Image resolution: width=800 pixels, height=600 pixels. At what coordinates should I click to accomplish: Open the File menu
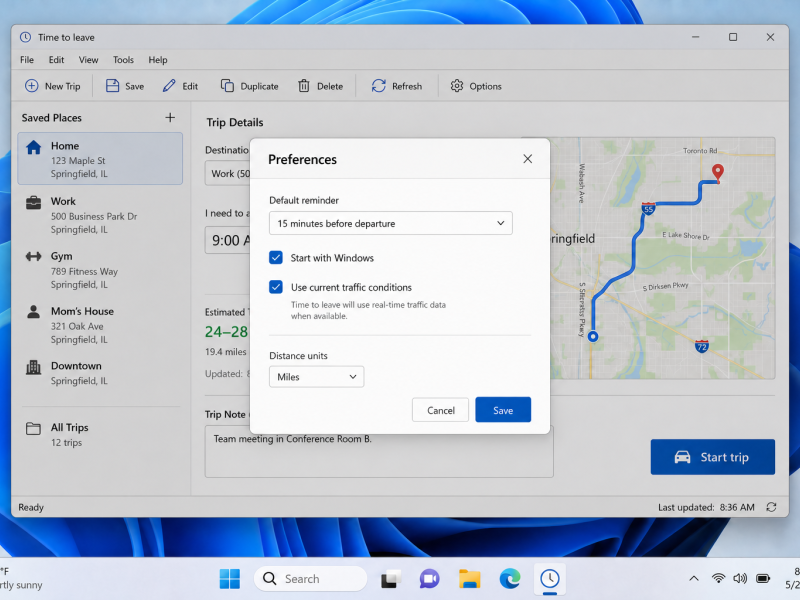(27, 60)
